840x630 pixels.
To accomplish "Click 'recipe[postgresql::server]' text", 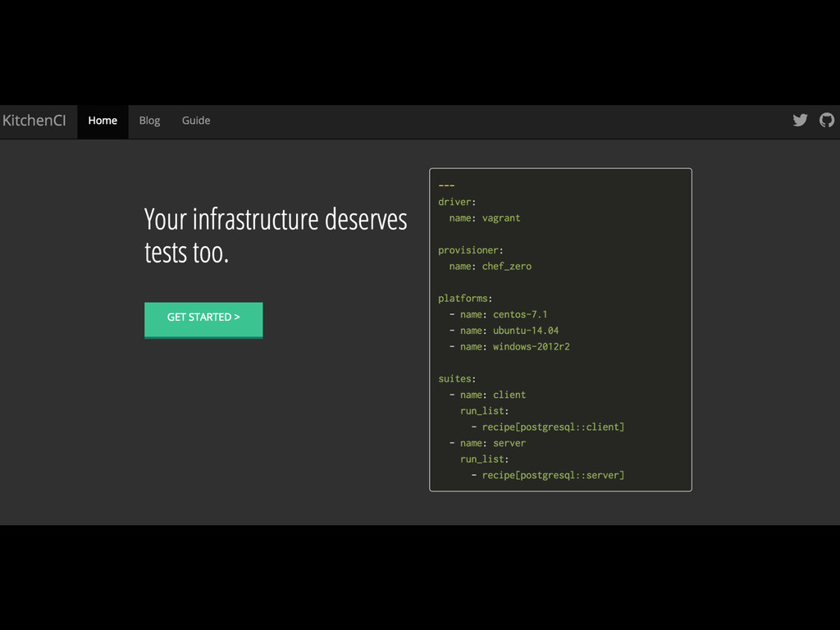I will pos(553,475).
